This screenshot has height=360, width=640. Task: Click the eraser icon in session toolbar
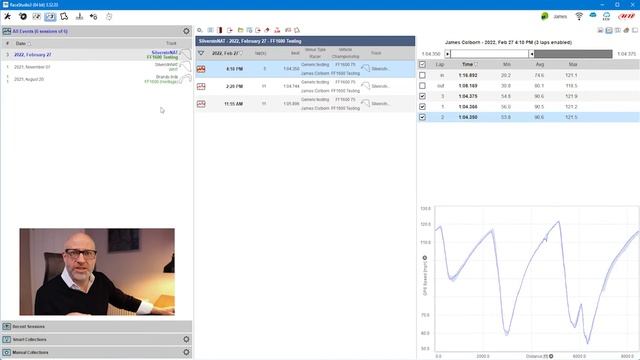[x=267, y=30]
